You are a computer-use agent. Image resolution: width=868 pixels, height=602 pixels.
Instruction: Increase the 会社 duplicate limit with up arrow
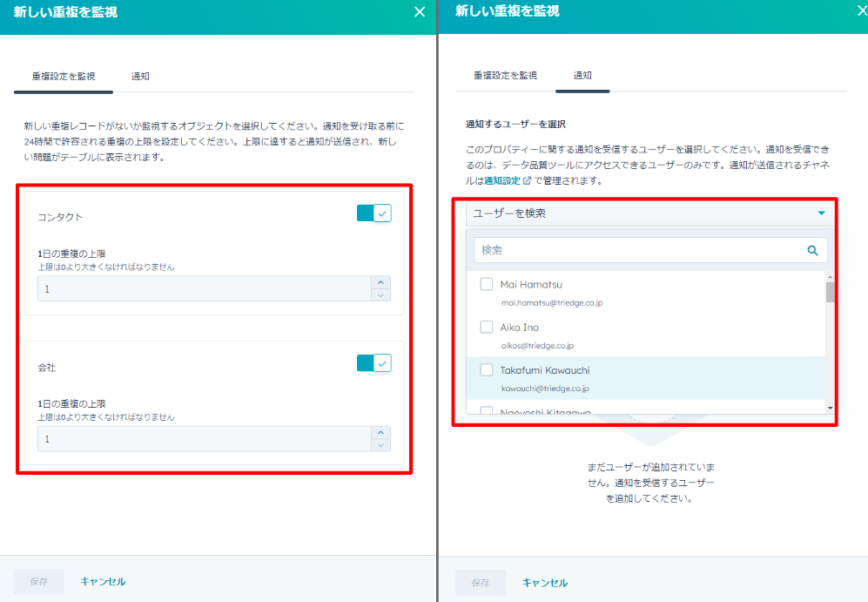(380, 432)
